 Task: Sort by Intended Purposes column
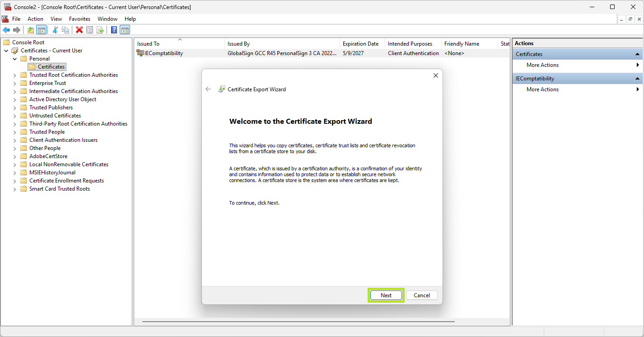coord(413,44)
